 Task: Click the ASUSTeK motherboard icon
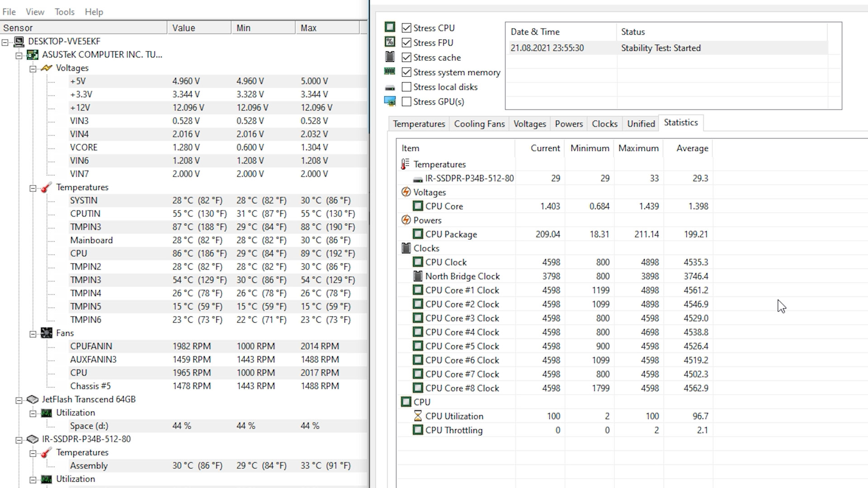33,55
